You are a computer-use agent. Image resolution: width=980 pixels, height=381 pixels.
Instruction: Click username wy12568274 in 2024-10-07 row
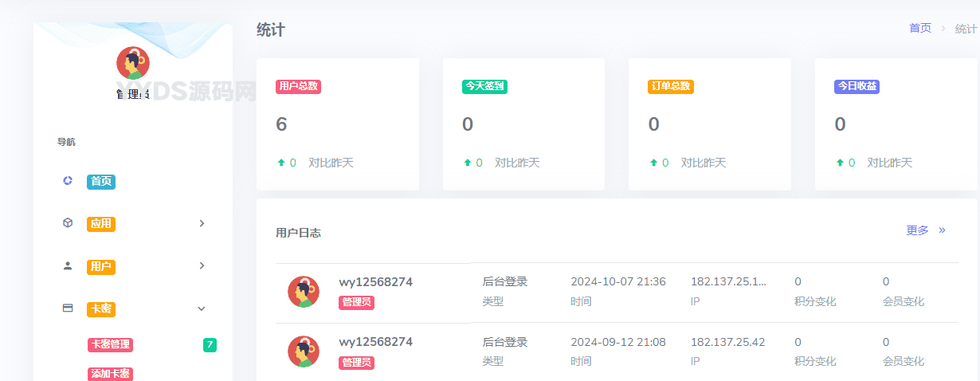[x=376, y=282]
